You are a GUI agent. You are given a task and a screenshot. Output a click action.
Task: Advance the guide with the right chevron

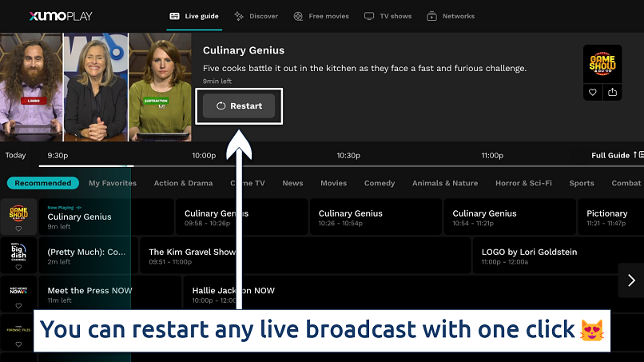[631, 280]
